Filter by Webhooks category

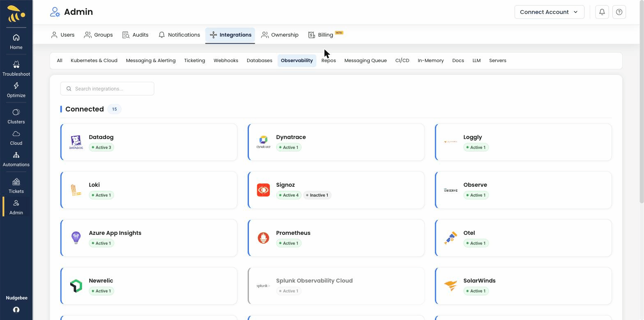click(226, 60)
